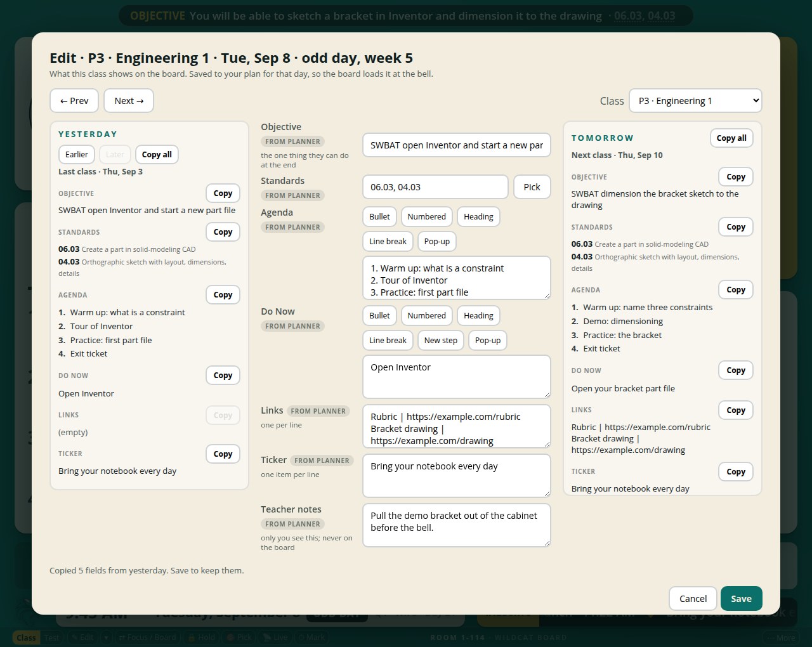Image resolution: width=812 pixels, height=647 pixels.
Task: Click yesterday's agenda item 'Tour of Inventor'
Action: tap(101, 327)
